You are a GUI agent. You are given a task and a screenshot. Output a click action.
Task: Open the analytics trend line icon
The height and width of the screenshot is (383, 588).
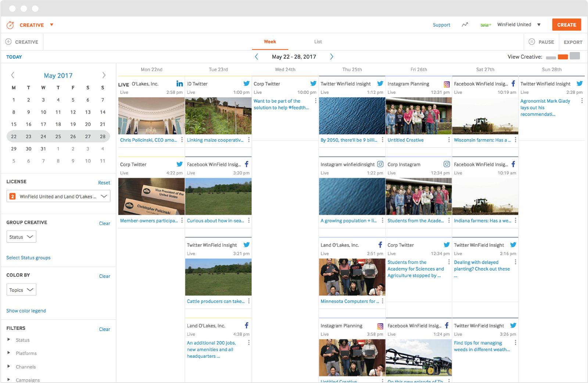pyautogui.click(x=465, y=25)
